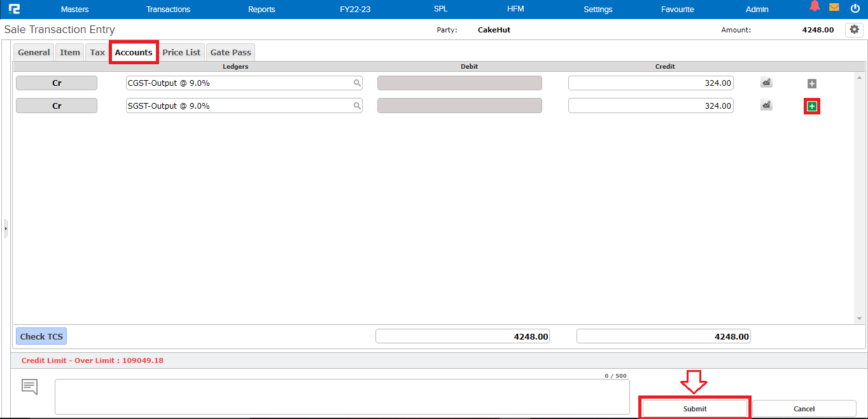Open messages using the envelope icon

(x=834, y=8)
